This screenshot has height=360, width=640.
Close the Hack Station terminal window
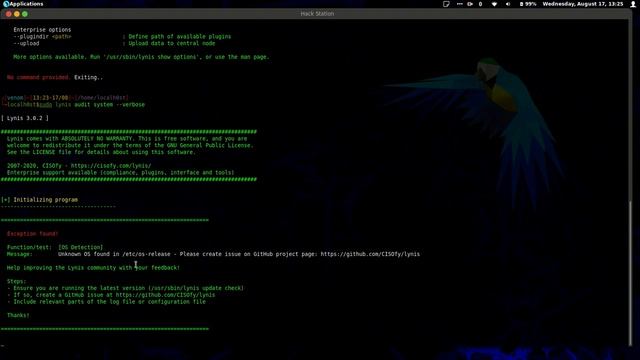coord(9,14)
